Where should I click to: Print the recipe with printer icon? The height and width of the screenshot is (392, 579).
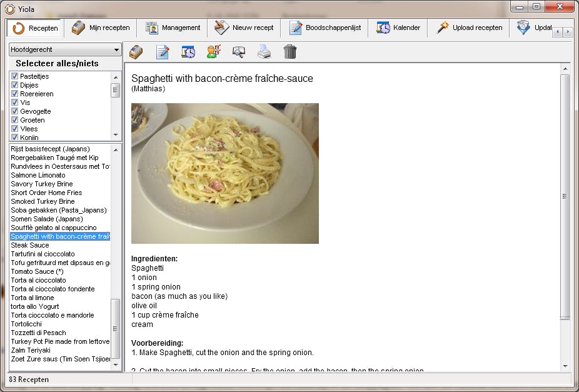coord(264,52)
